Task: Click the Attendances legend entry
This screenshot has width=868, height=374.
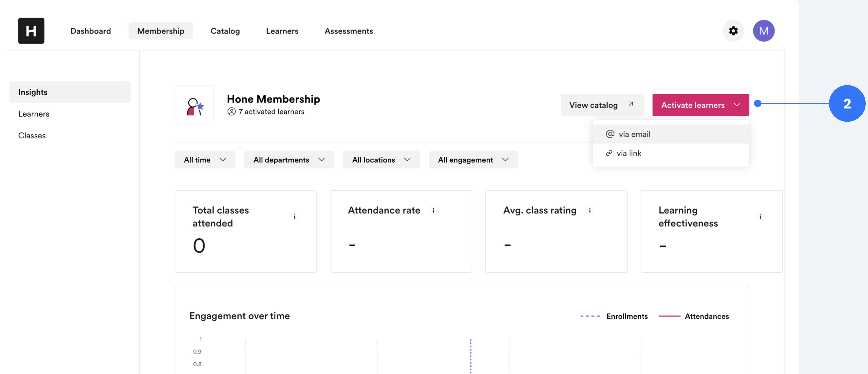Action: [x=694, y=316]
